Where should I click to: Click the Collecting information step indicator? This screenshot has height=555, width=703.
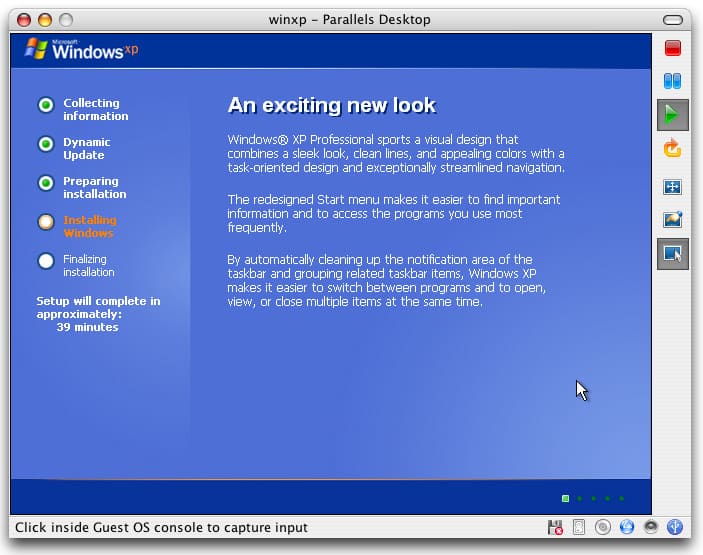[x=46, y=105]
